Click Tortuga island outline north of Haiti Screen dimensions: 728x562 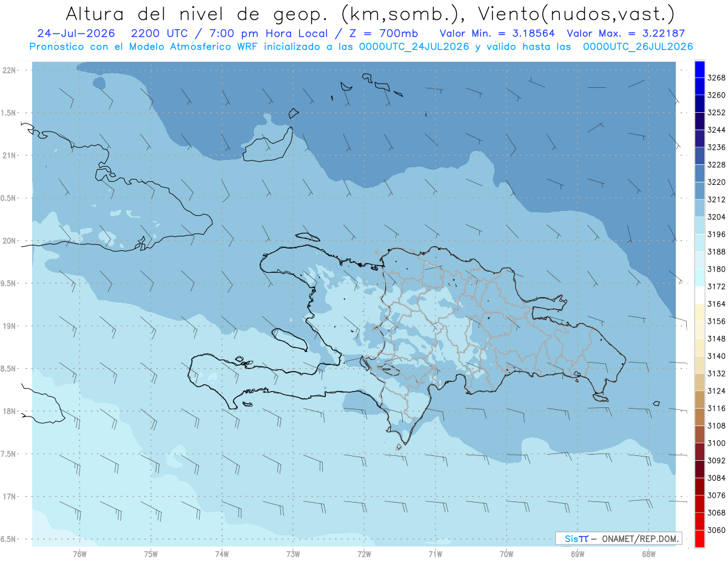click(x=308, y=236)
